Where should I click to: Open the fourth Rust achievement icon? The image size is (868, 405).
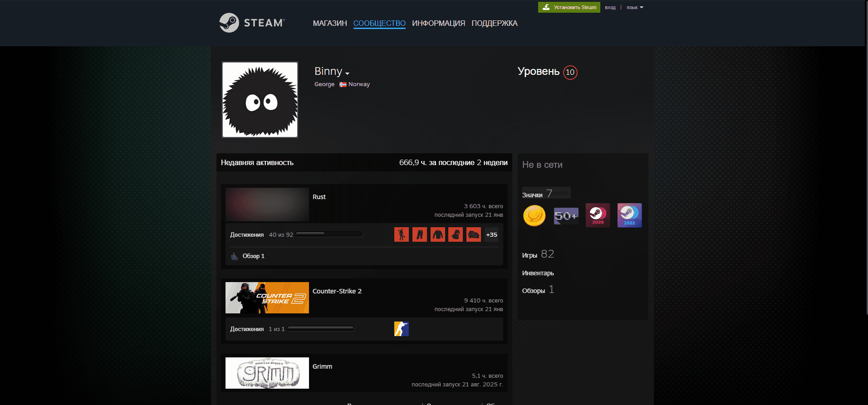click(456, 234)
